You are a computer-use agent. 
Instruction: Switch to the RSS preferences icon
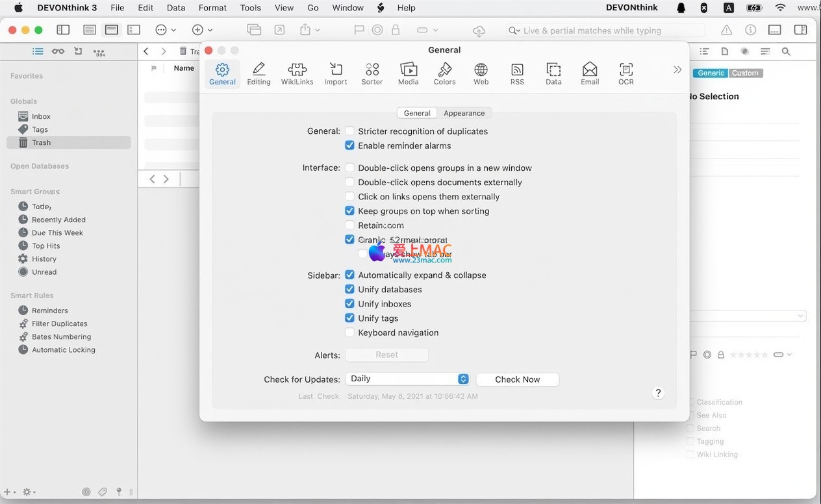coord(517,73)
